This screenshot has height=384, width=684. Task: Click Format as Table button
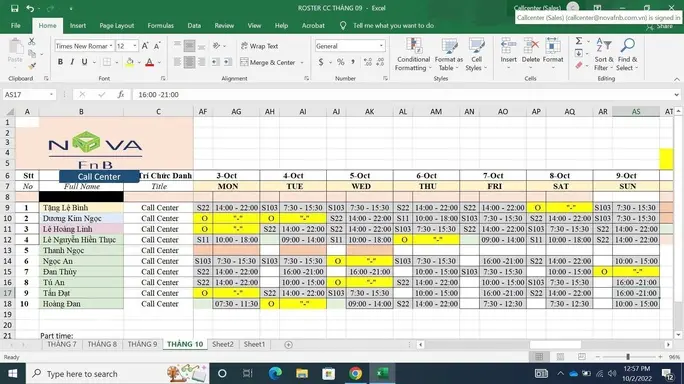pos(449,55)
